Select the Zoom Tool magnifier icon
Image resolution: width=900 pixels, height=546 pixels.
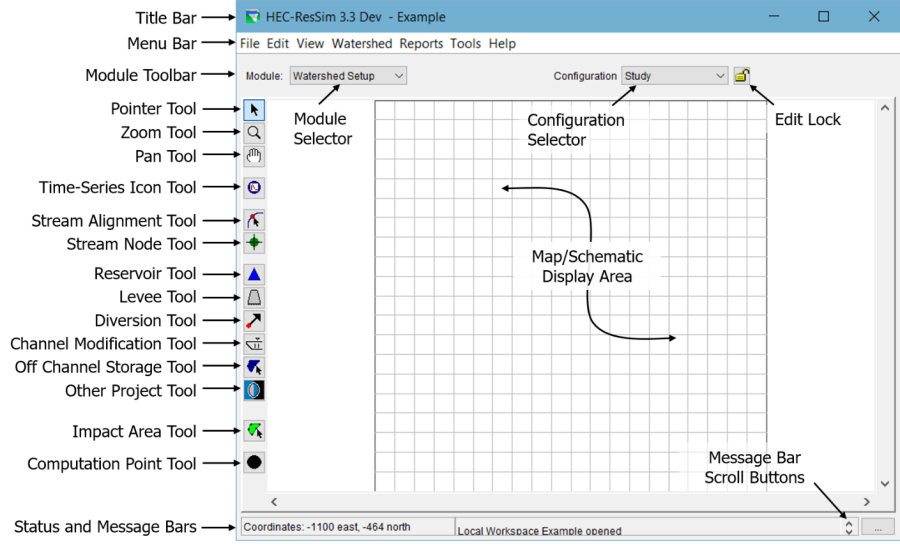coord(254,133)
